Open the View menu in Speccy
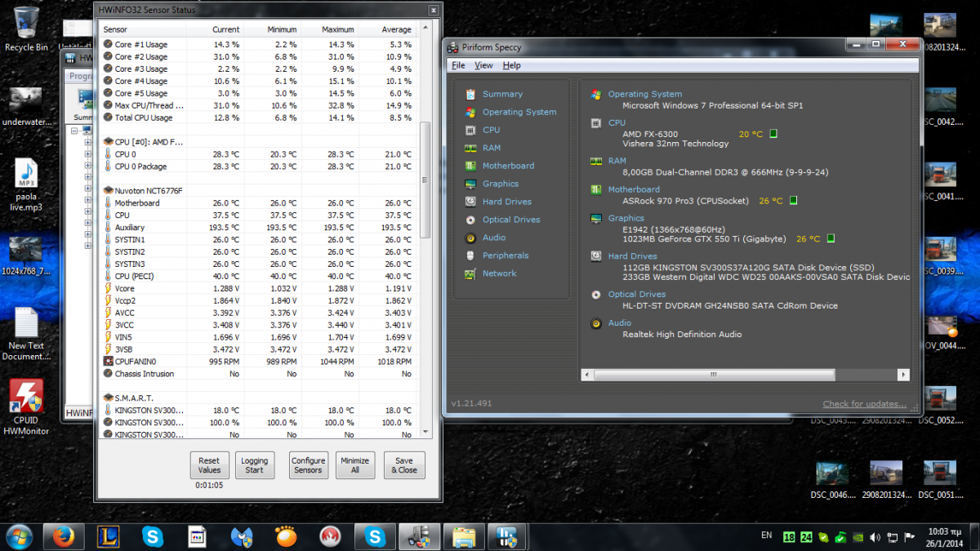 point(483,65)
